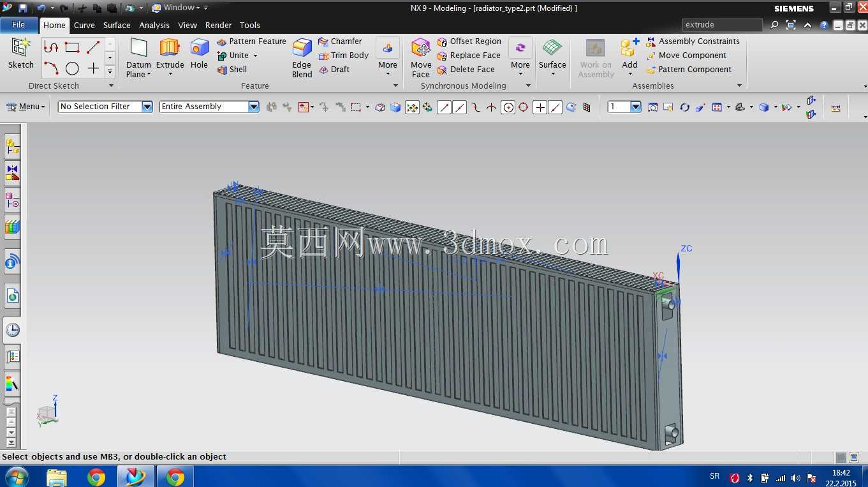Open Menu dropdown button
Screen dimensions: 868x487
point(26,107)
